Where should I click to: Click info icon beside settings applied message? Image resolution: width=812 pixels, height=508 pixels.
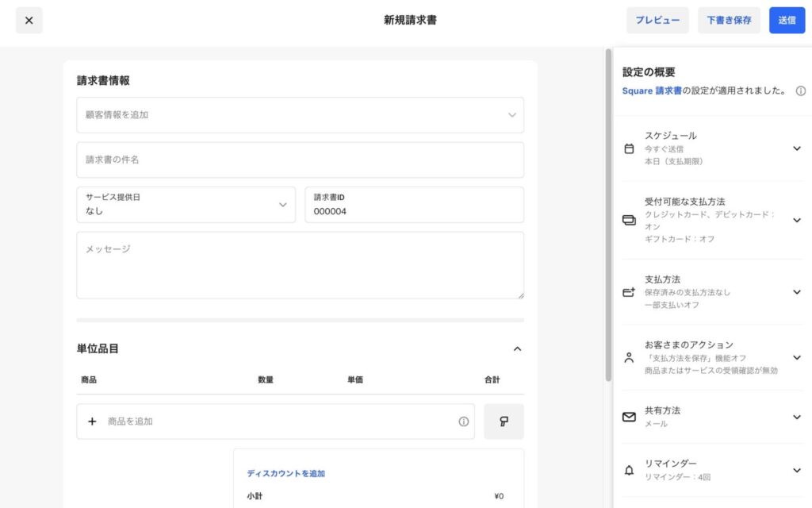(800, 91)
